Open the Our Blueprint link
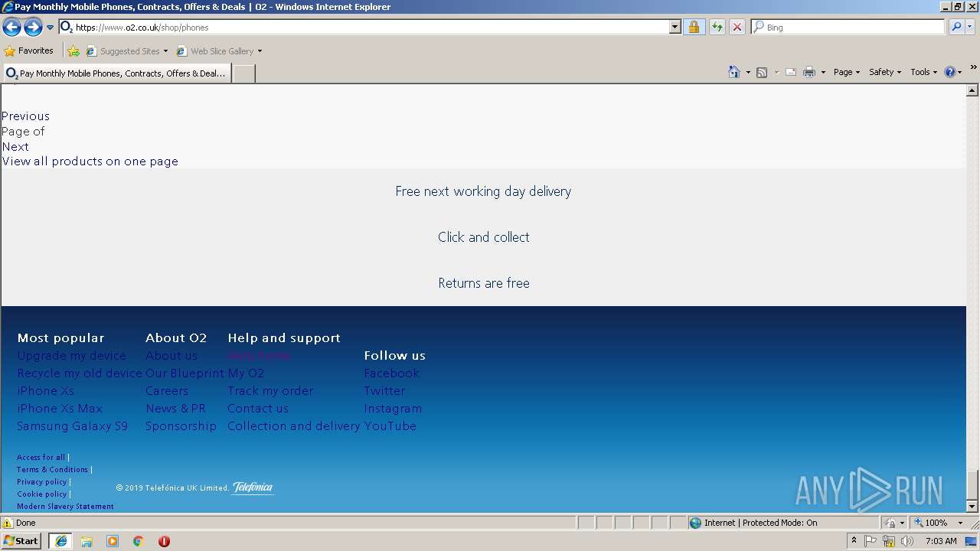This screenshot has height=551, width=980. [185, 373]
